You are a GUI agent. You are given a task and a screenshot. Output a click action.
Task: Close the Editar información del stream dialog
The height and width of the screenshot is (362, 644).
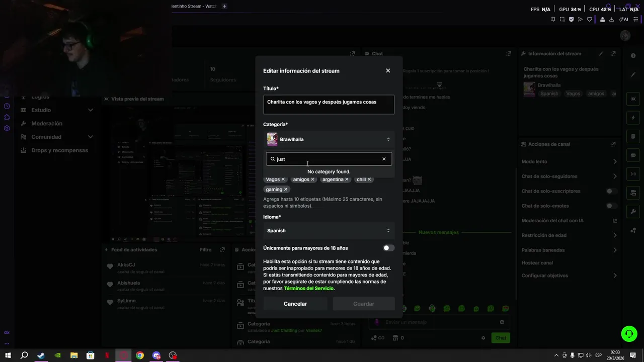click(388, 71)
